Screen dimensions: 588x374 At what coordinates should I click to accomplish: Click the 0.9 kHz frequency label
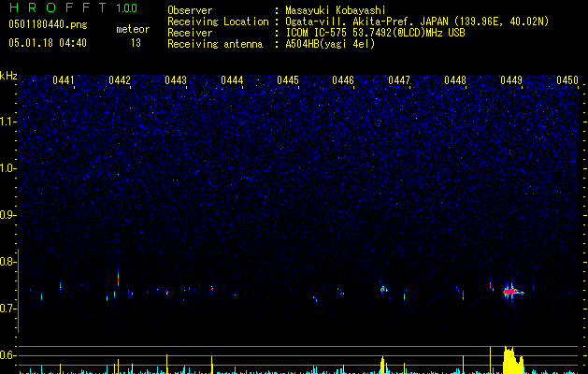[8, 215]
